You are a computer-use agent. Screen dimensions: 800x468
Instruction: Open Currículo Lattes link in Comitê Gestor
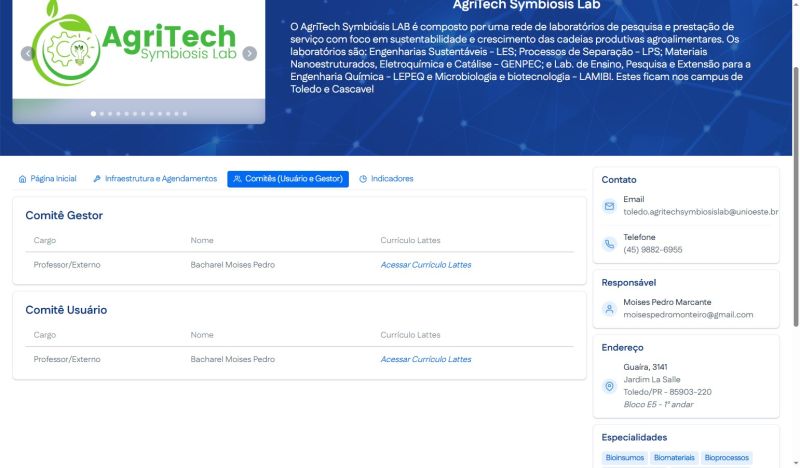pyautogui.click(x=425, y=265)
